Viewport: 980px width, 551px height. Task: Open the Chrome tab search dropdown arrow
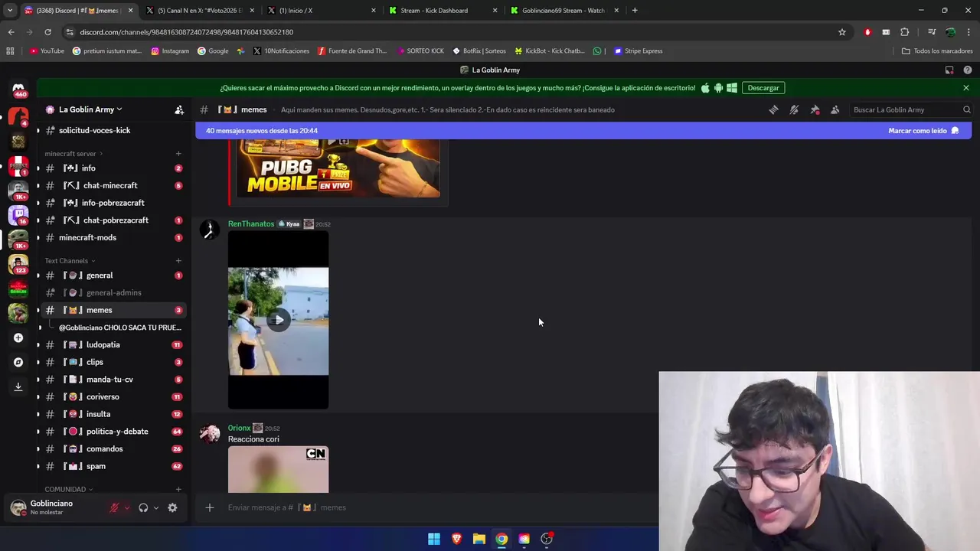point(10,11)
